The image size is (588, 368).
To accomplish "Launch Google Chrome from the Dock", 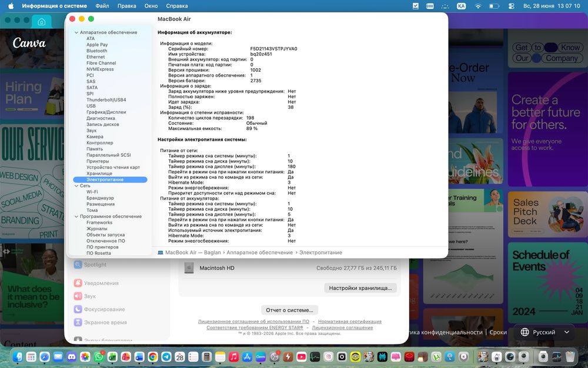I will click(x=153, y=356).
